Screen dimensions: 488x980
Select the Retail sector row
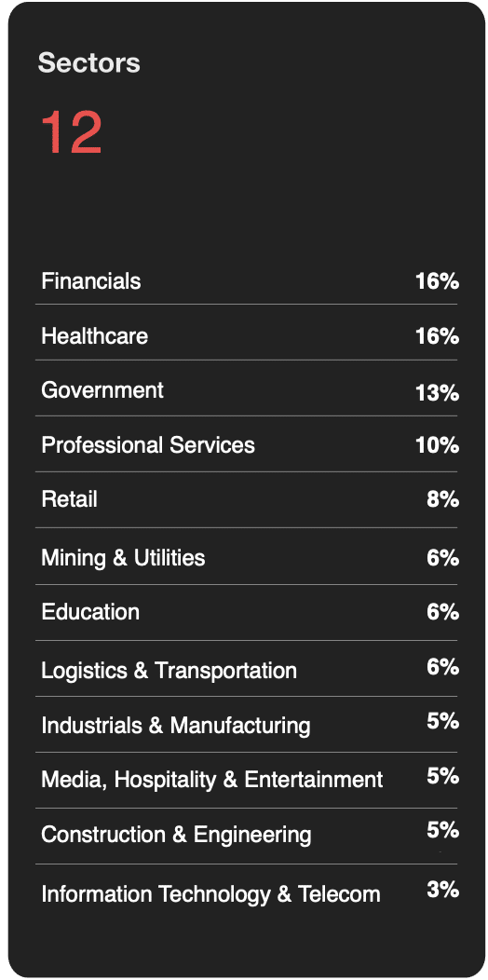[246, 500]
